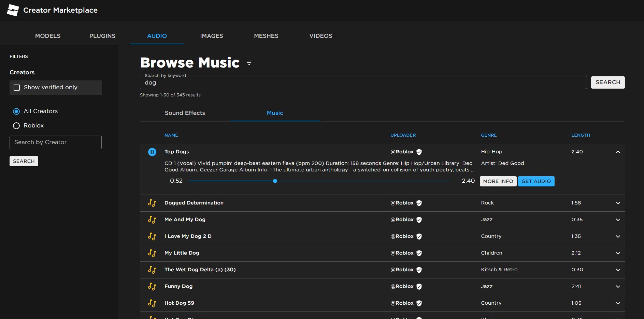Go to the Images tab
Screen dimensions: 644x319
click(x=212, y=36)
